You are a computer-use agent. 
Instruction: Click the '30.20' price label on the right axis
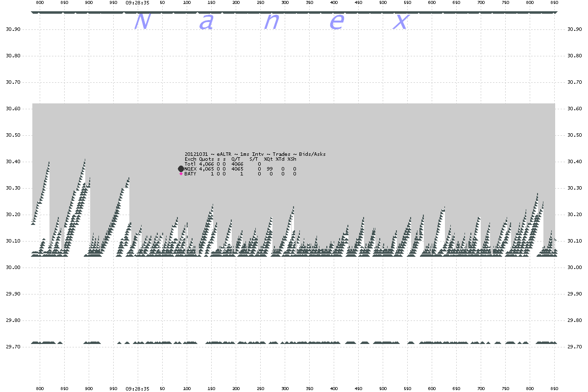coord(574,215)
